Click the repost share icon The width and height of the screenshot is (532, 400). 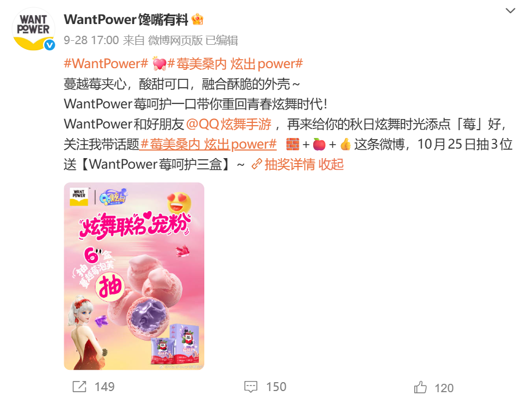[79, 387]
